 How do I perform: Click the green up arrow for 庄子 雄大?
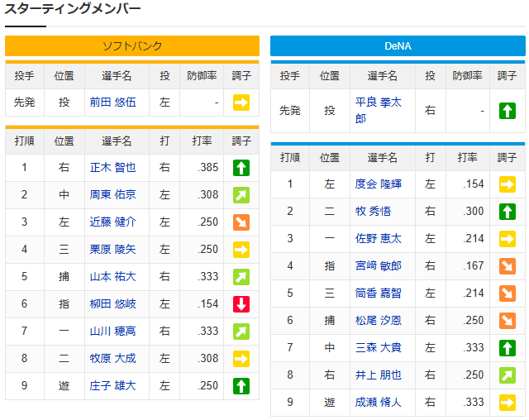[x=241, y=386]
